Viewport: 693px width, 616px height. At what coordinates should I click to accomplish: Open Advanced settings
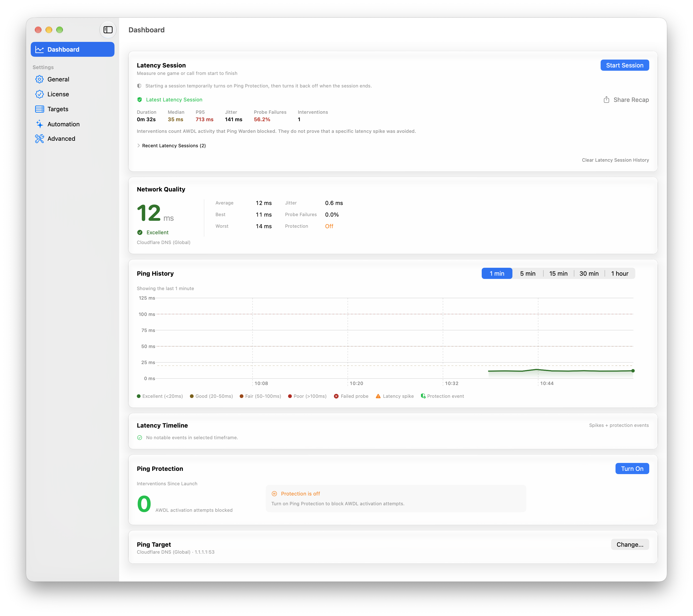point(73,139)
